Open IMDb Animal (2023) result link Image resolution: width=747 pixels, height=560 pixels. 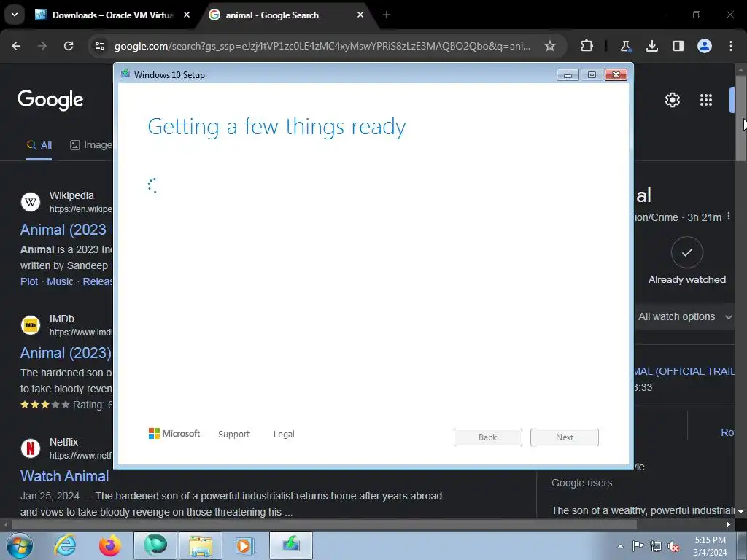pyautogui.click(x=66, y=353)
